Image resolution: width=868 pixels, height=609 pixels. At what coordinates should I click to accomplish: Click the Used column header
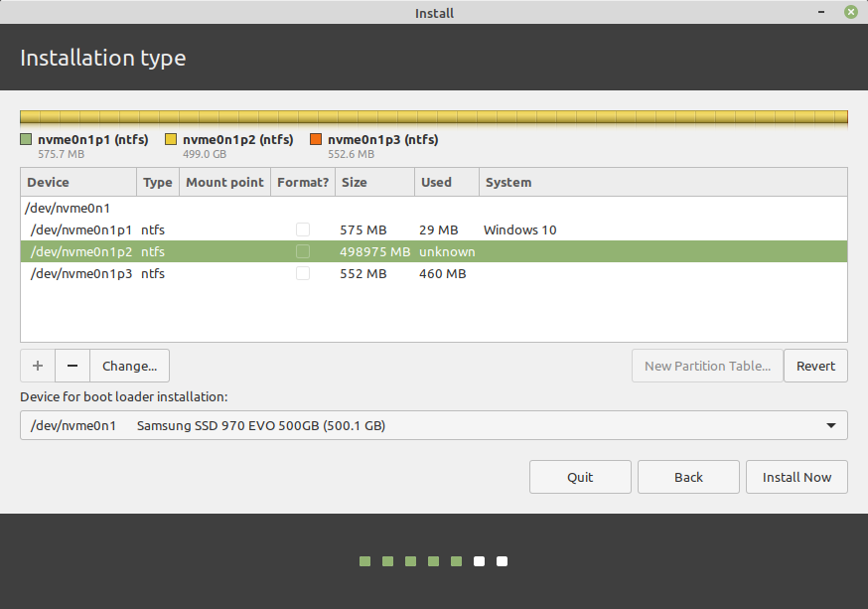tap(447, 182)
